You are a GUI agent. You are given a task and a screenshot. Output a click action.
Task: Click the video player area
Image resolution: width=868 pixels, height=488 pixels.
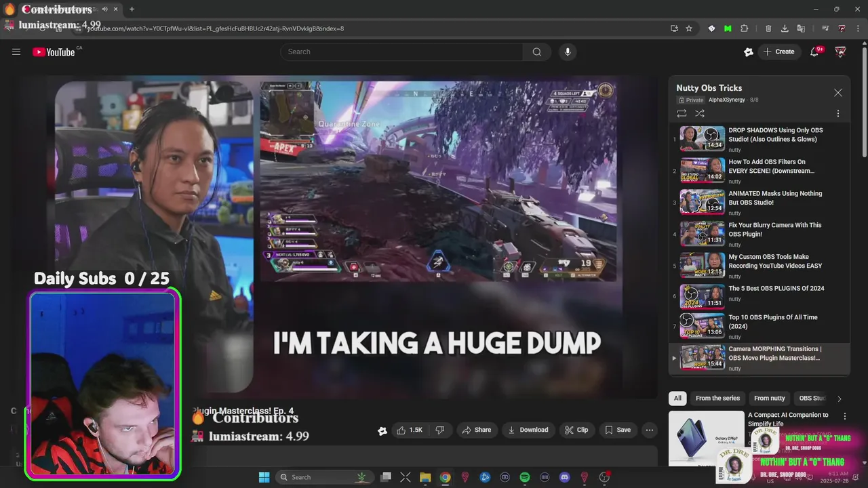tap(338, 236)
